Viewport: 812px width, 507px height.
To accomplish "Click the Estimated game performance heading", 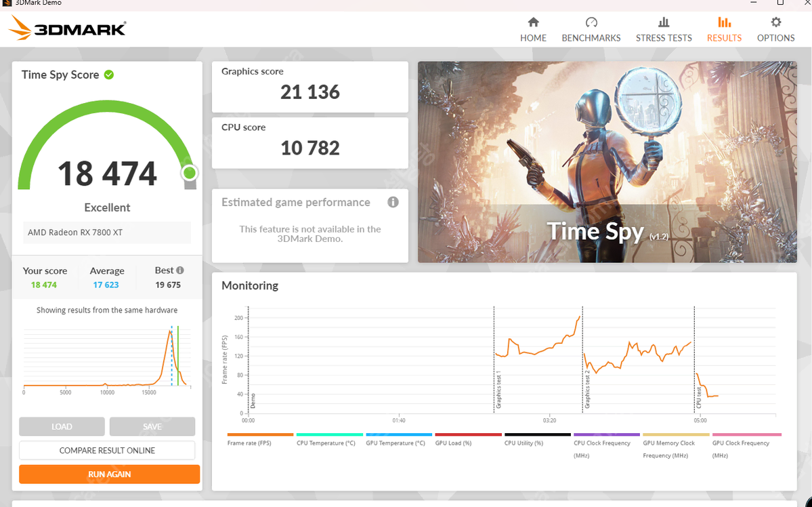I will tap(296, 202).
